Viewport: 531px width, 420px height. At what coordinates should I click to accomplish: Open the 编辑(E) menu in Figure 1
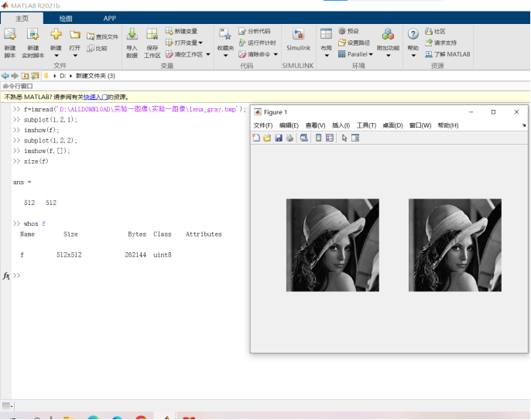289,125
